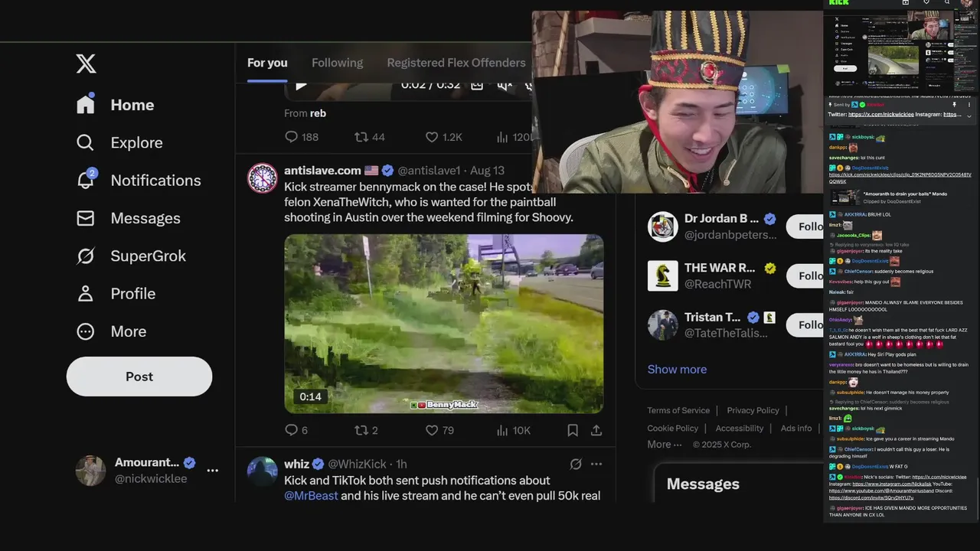The height and width of the screenshot is (551, 980).
Task: Switch to the For you tab
Action: [267, 63]
